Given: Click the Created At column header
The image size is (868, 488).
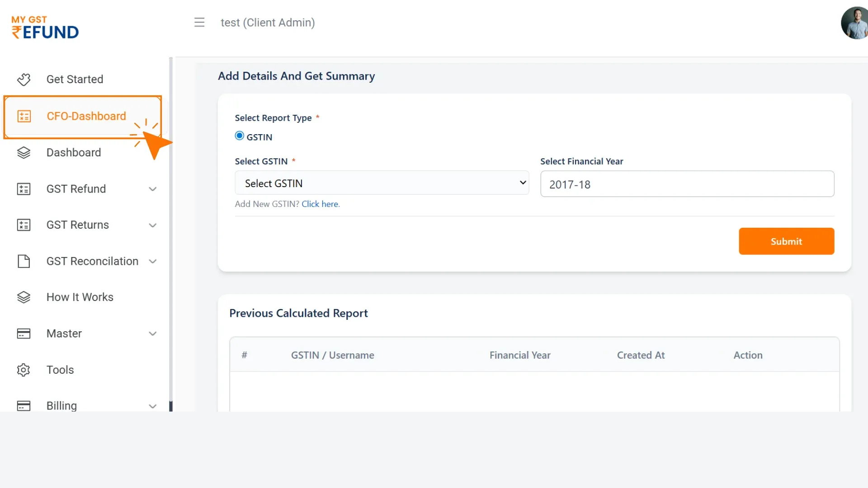Looking at the screenshot, I should [641, 355].
